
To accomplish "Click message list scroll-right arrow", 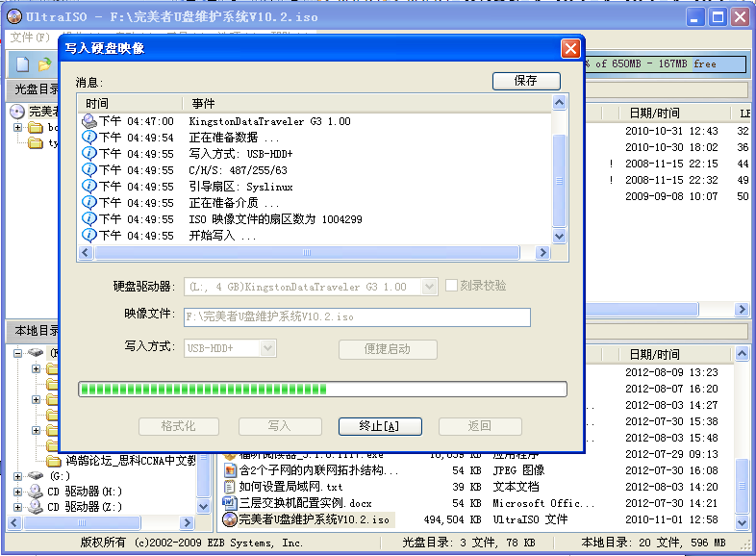I will tap(542, 252).
